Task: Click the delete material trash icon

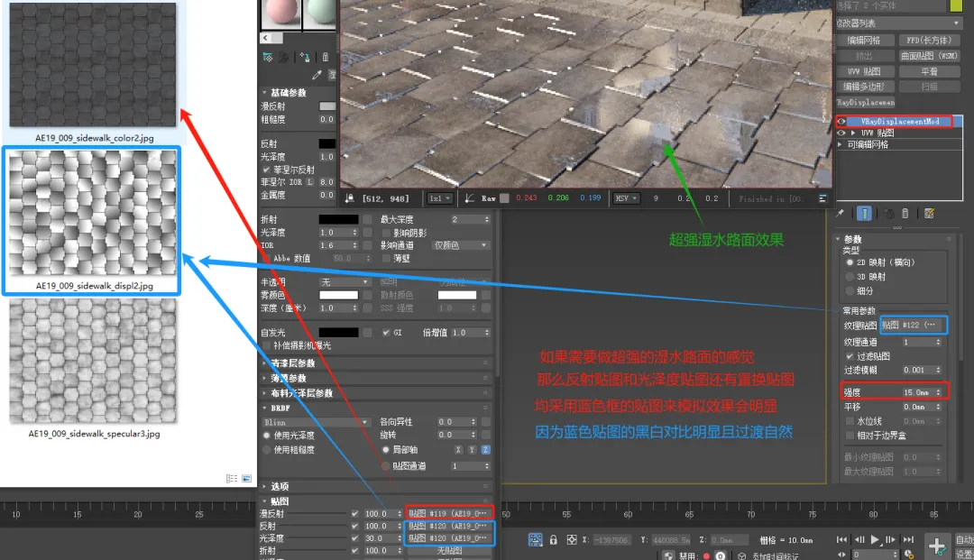Action: [x=325, y=57]
